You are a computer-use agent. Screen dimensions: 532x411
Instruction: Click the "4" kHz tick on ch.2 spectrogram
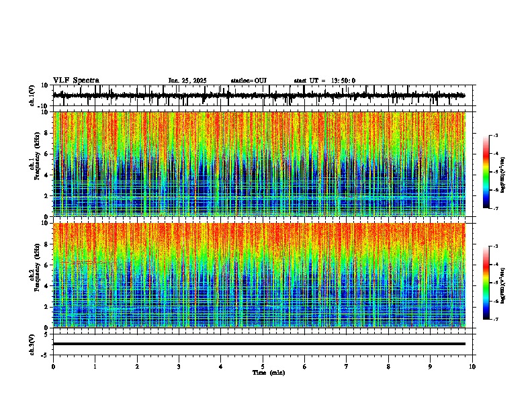(x=47, y=286)
